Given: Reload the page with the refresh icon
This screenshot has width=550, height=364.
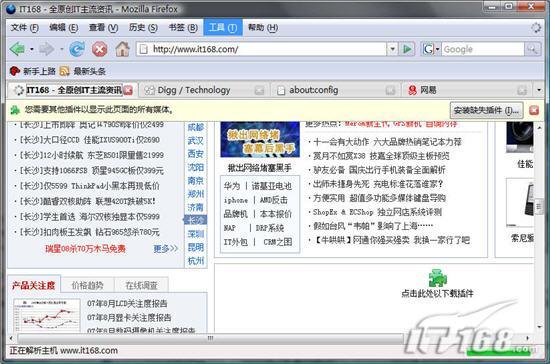Looking at the screenshot, I should tap(77, 49).
